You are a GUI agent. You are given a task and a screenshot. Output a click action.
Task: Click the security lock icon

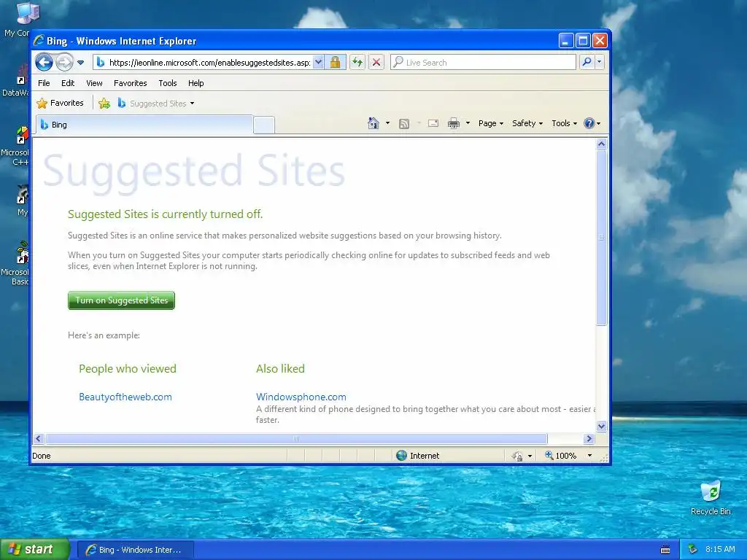336,63
